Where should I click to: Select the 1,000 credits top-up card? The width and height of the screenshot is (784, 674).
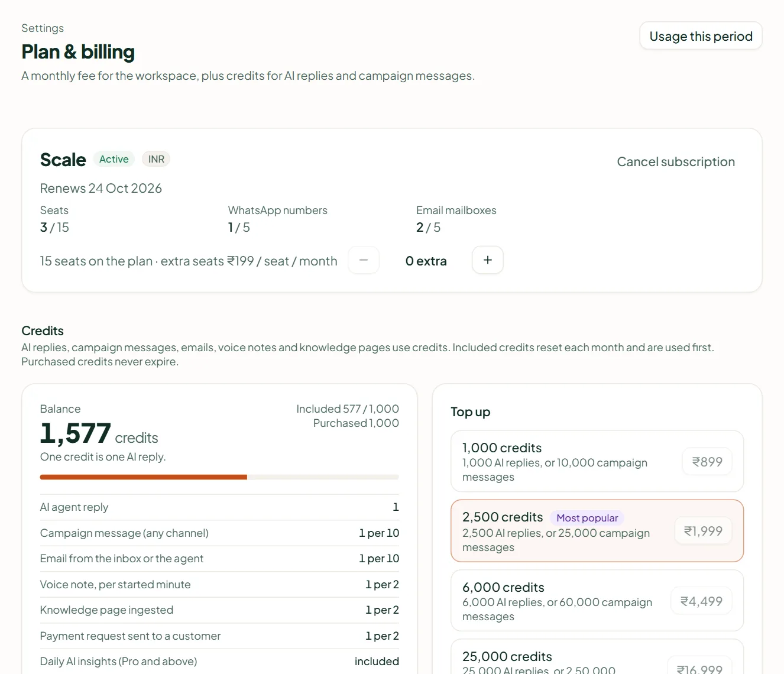(x=597, y=461)
